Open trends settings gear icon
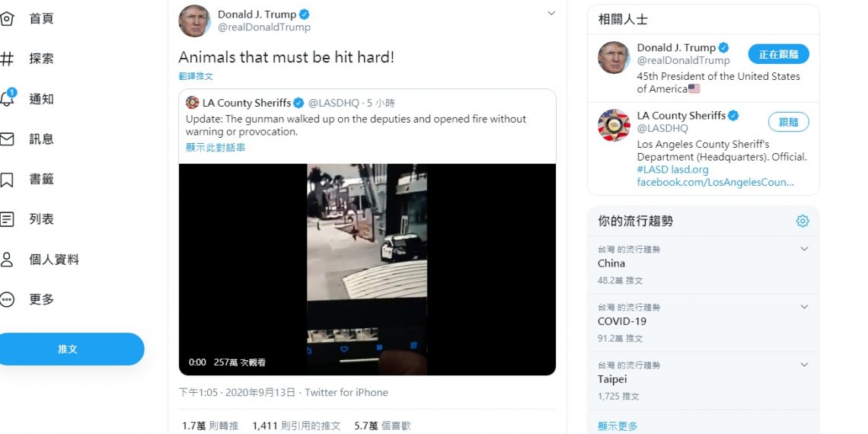This screenshot has height=434, width=868. [x=802, y=222]
